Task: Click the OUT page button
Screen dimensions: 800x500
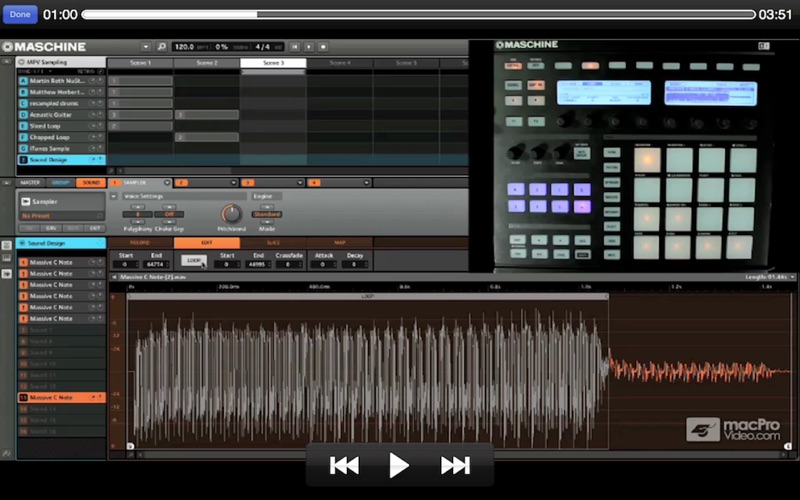Action: click(x=95, y=229)
